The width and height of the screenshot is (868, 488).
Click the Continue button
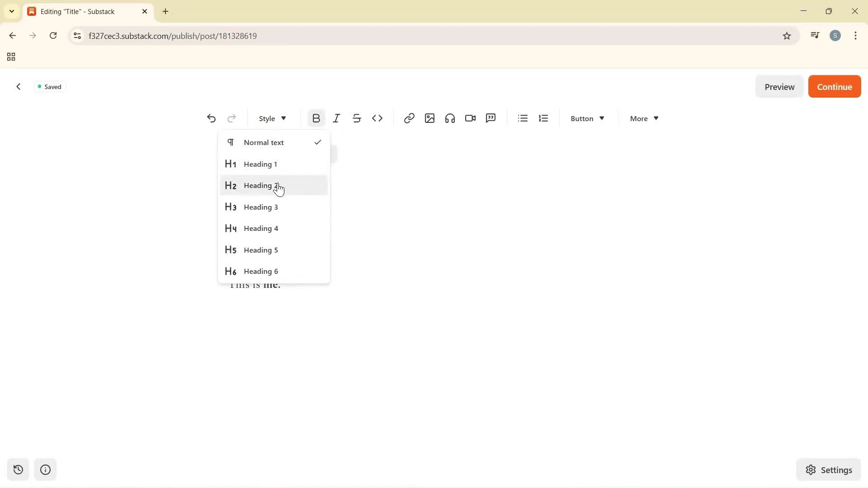834,86
